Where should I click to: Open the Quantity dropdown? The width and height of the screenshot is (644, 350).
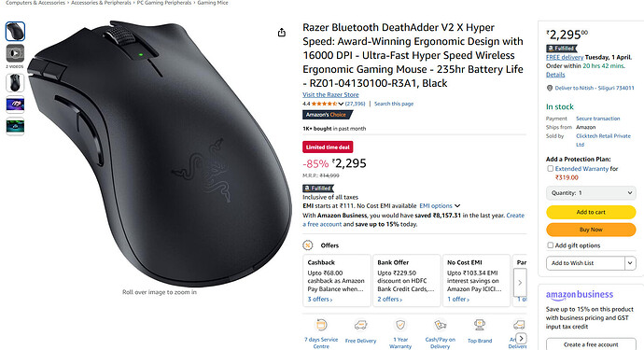pyautogui.click(x=591, y=192)
